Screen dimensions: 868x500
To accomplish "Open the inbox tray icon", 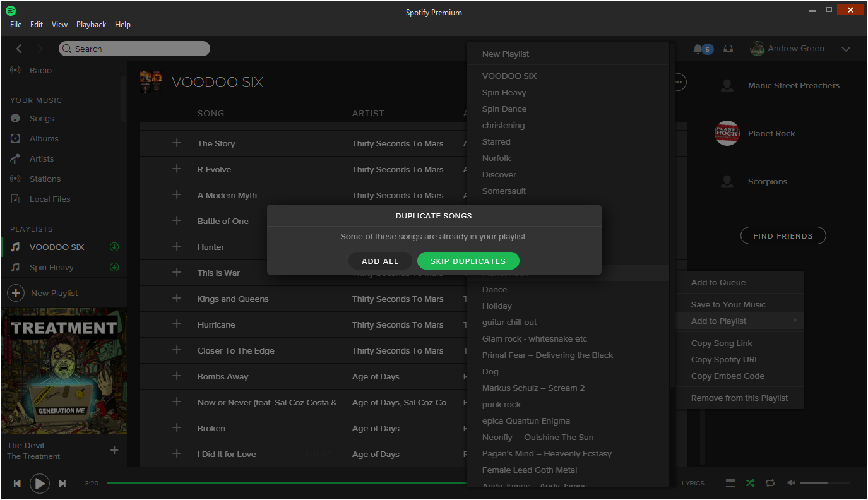I will coord(728,49).
